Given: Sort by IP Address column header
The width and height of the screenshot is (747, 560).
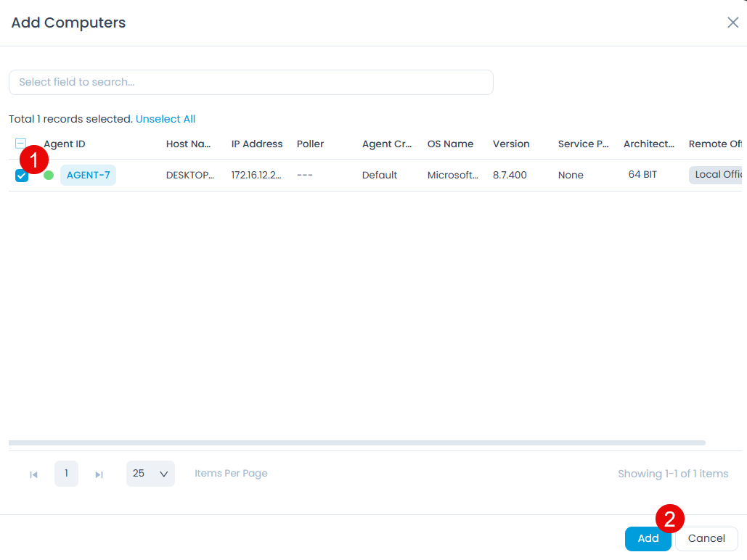Looking at the screenshot, I should [x=256, y=144].
